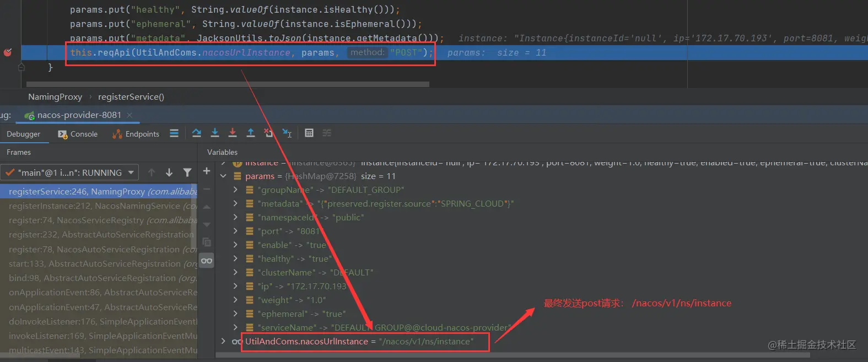Expand the "clusterName" map entry

click(x=235, y=272)
